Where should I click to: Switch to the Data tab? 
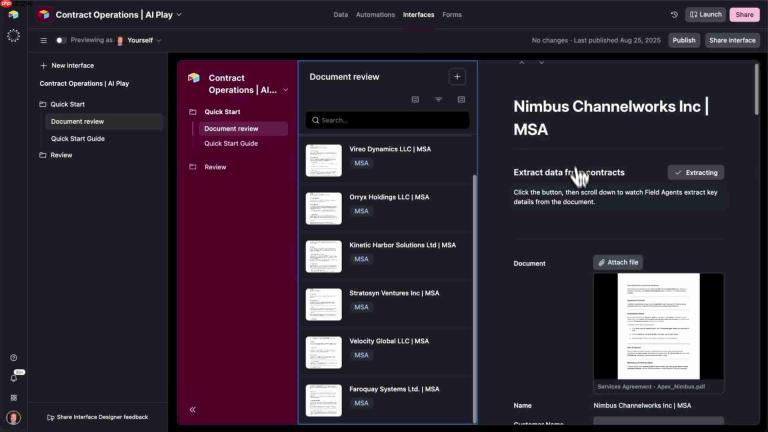340,15
